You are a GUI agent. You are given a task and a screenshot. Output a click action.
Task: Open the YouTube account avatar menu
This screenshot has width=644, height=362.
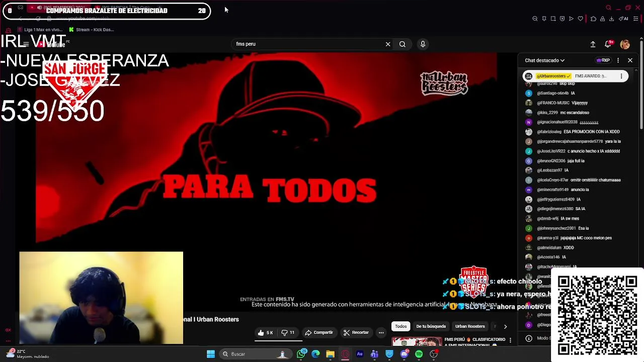point(625,44)
